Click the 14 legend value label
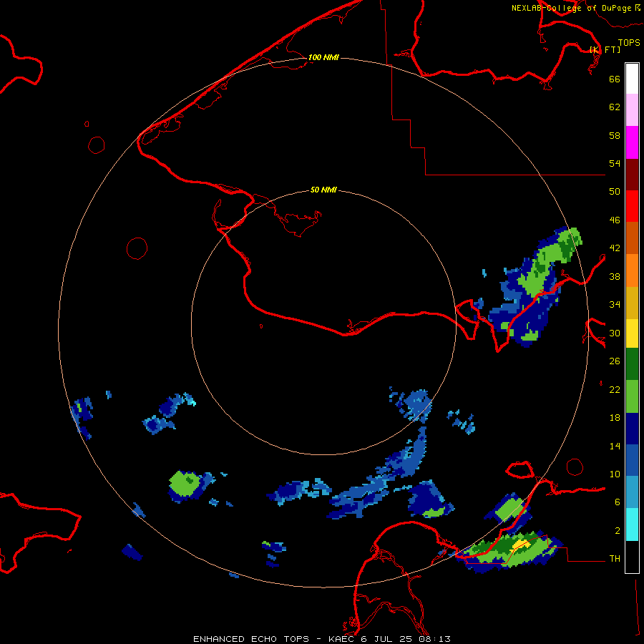 tap(615, 446)
